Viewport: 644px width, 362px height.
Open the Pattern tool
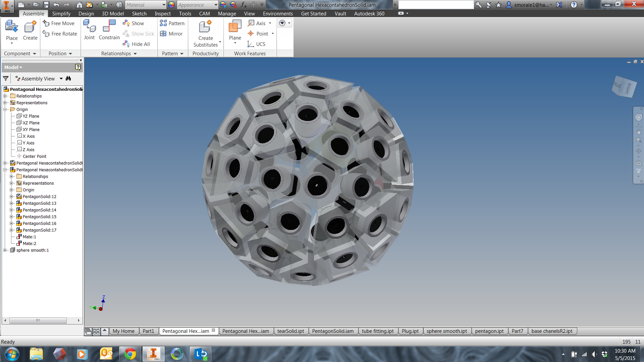tap(172, 23)
